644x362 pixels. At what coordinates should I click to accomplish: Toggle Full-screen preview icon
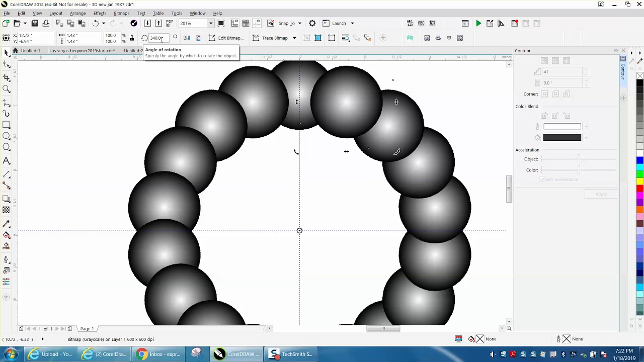pos(221,23)
